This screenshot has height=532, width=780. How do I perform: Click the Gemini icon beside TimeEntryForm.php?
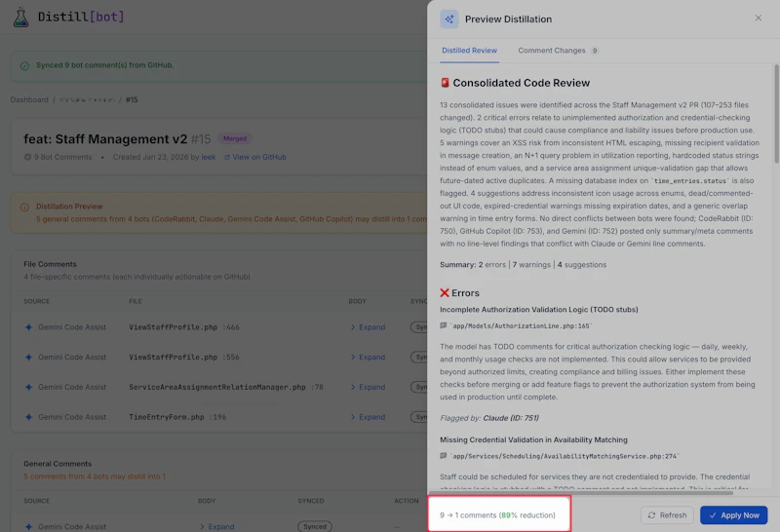pyautogui.click(x=28, y=417)
